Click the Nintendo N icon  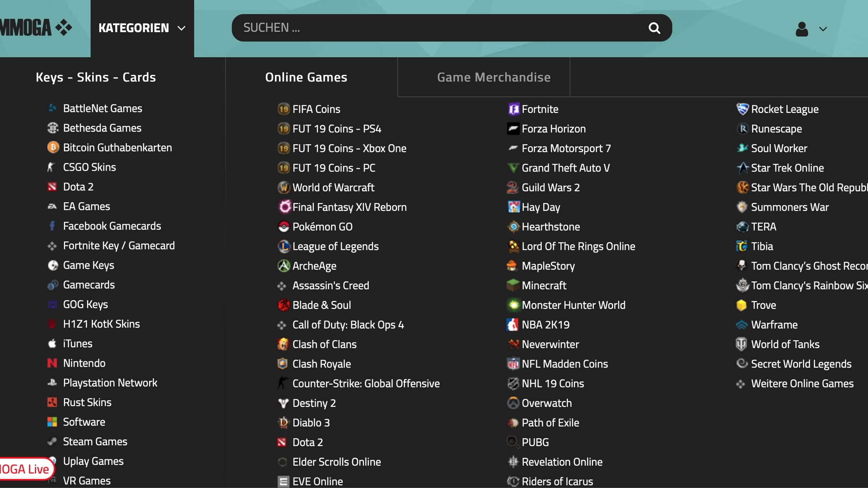pyautogui.click(x=52, y=363)
